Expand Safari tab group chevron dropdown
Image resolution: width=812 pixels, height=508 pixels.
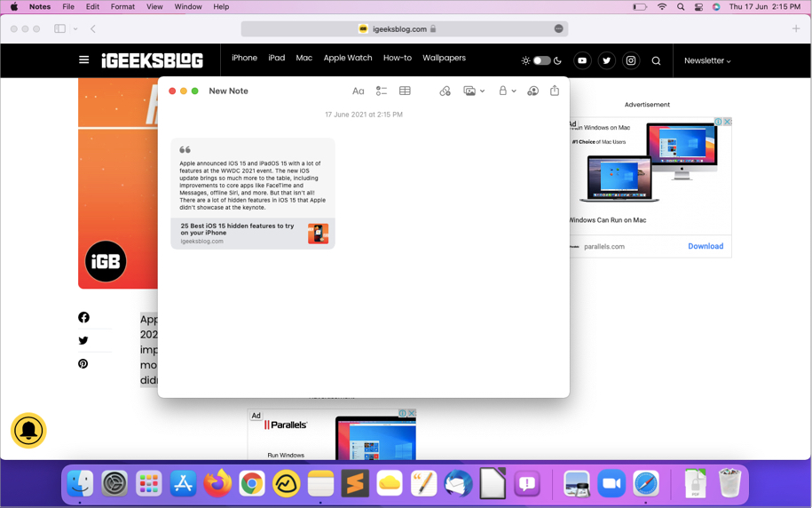click(x=75, y=29)
